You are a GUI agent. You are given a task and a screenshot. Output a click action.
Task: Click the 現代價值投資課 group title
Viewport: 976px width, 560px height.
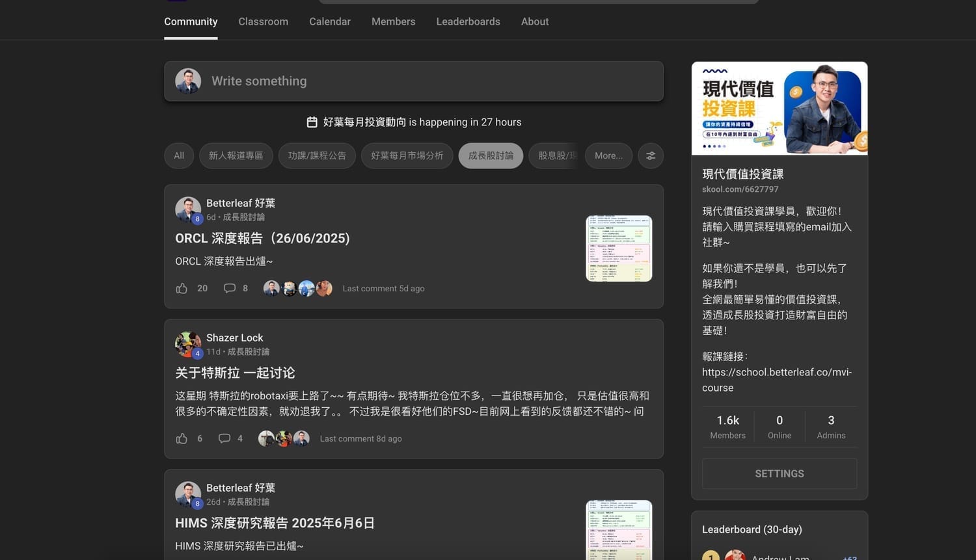(743, 174)
